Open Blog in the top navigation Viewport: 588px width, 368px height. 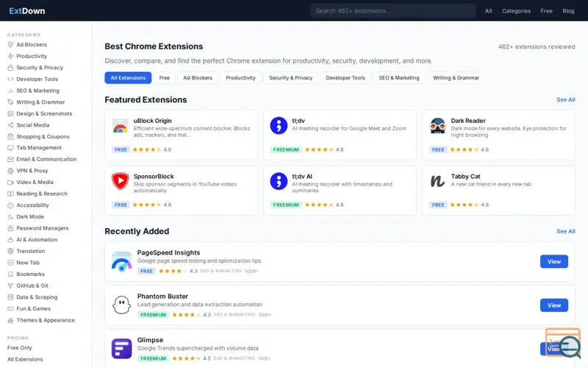click(x=568, y=11)
